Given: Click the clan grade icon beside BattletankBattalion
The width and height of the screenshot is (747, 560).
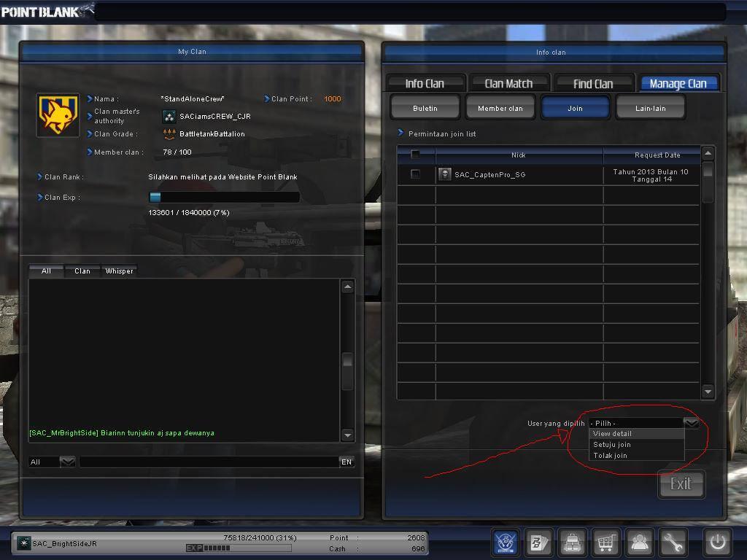Looking at the screenshot, I should [169, 134].
